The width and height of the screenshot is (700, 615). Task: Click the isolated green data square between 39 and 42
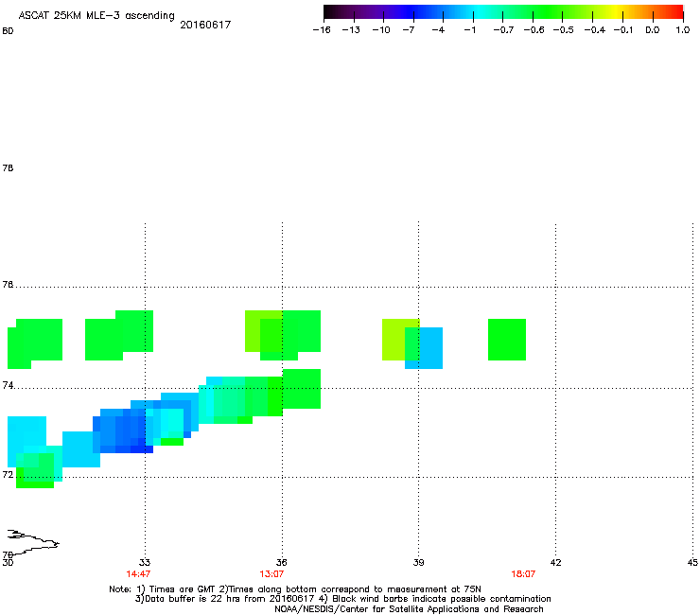507,340
